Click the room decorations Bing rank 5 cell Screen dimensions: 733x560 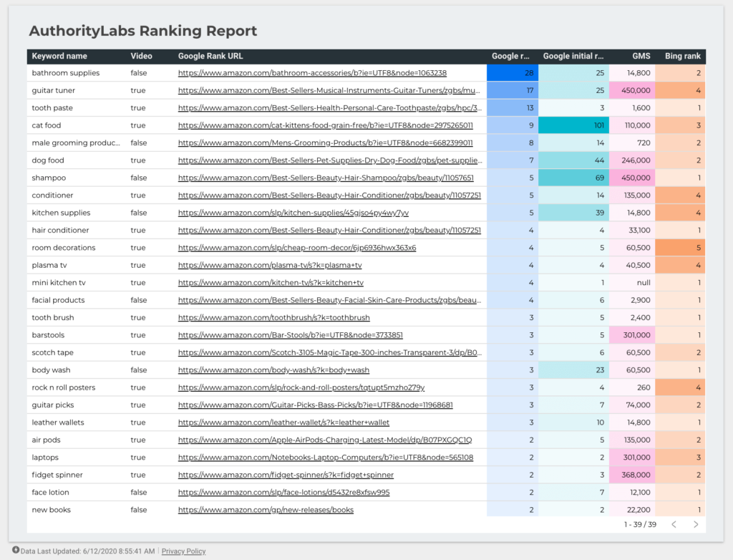coord(680,248)
